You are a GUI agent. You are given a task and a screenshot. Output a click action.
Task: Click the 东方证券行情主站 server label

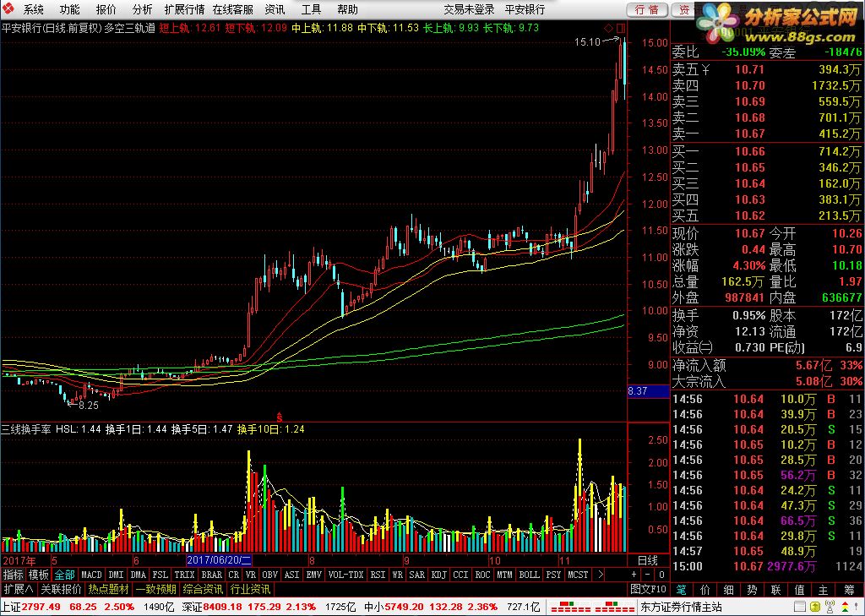point(682,608)
